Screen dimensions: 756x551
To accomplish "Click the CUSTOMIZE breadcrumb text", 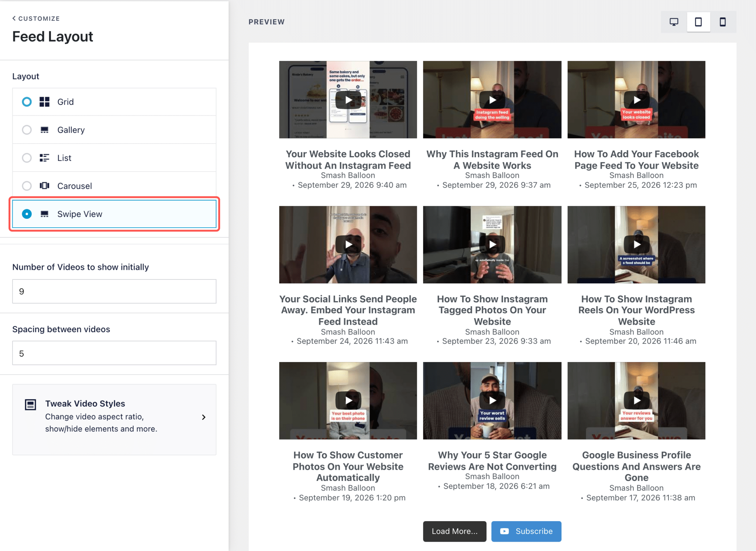I will pos(39,18).
